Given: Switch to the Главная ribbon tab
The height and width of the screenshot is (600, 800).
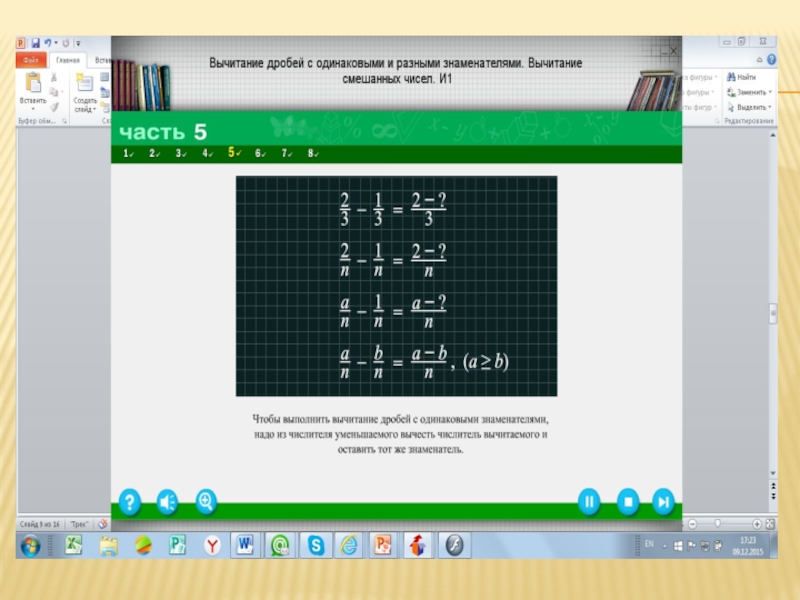Looking at the screenshot, I should pos(68,60).
